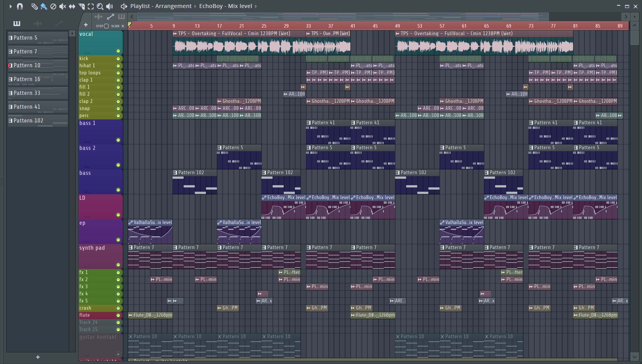The image size is (642, 364).
Task: Click the vertical scrollbar up arrow
Action: click(634, 25)
